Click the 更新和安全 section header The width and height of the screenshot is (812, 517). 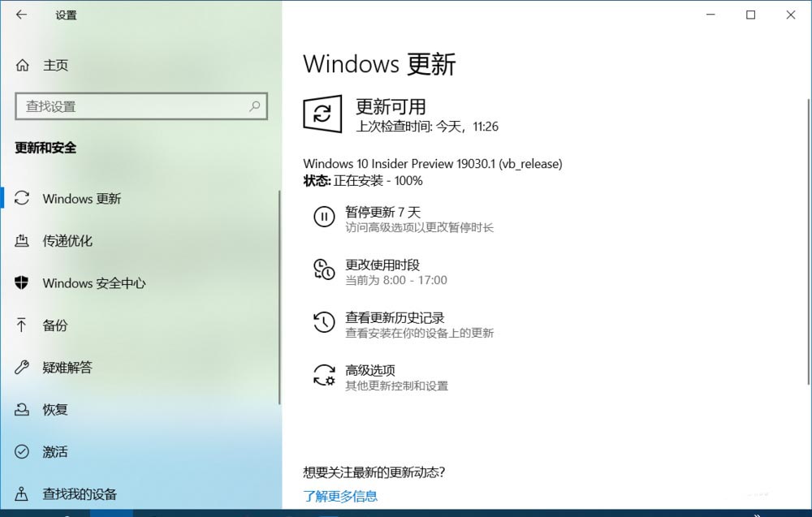point(45,148)
